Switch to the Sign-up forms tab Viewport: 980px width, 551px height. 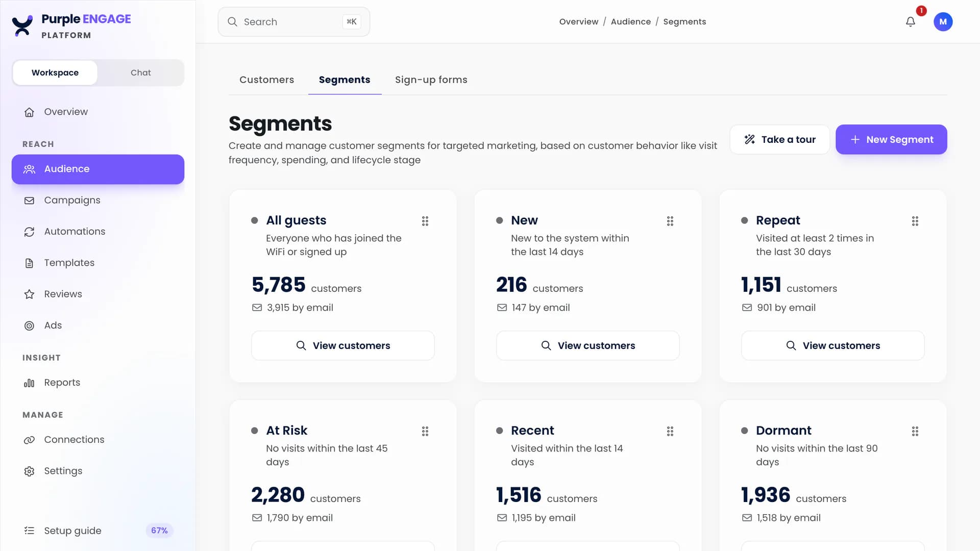click(x=431, y=80)
